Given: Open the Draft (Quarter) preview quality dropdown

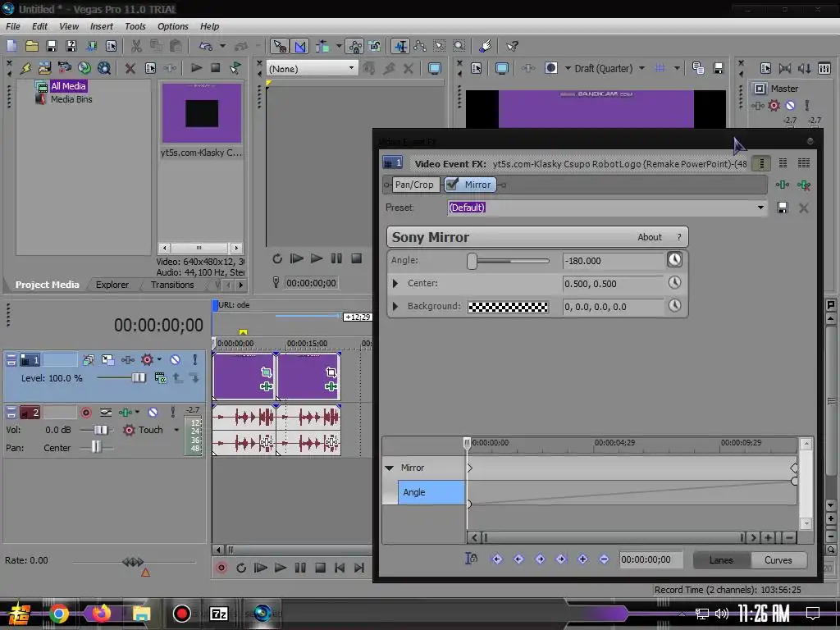Looking at the screenshot, I should (641, 68).
